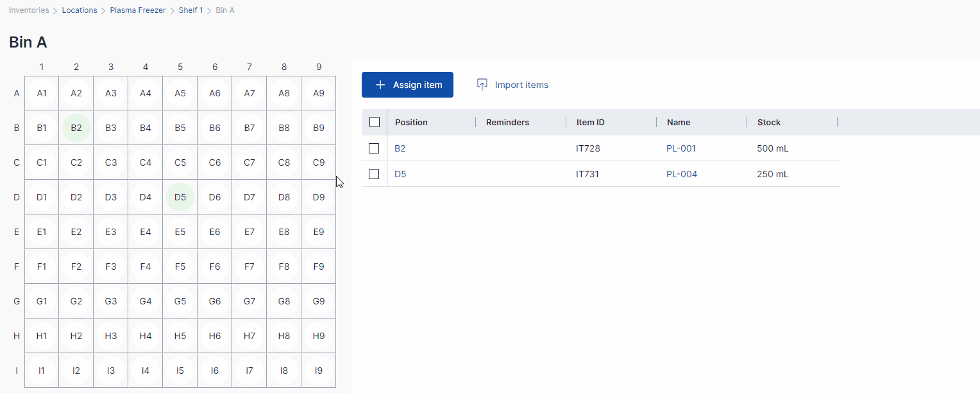
Task: Select empty grid cell G3
Action: (111, 301)
